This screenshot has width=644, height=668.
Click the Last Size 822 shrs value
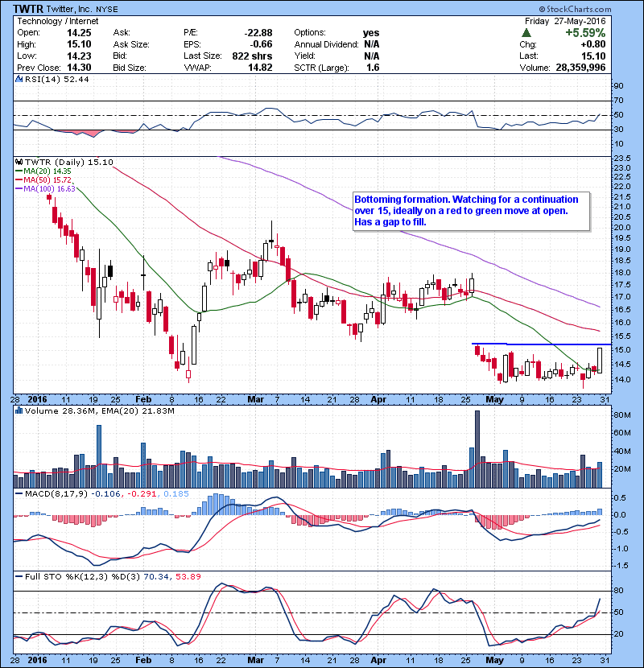click(x=252, y=56)
